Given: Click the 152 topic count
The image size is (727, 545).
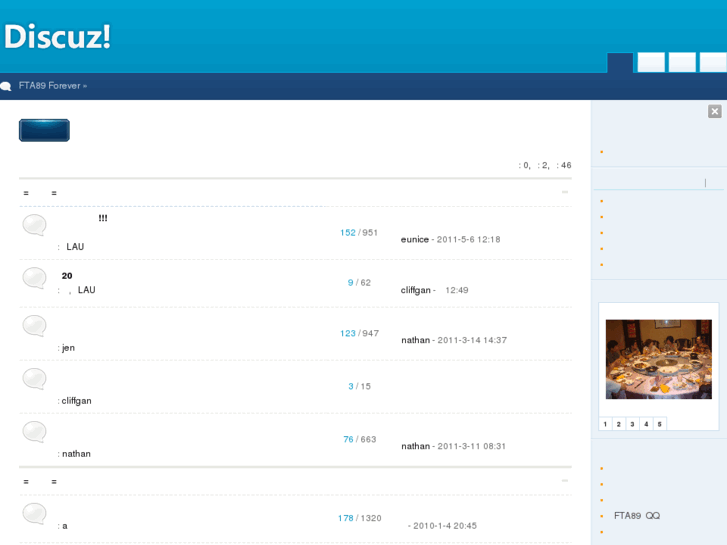Looking at the screenshot, I should [x=348, y=233].
